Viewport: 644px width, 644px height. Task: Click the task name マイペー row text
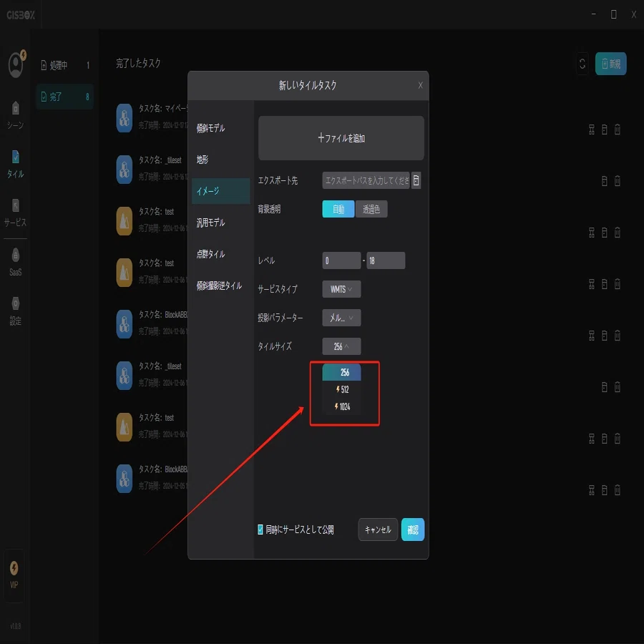(163, 109)
